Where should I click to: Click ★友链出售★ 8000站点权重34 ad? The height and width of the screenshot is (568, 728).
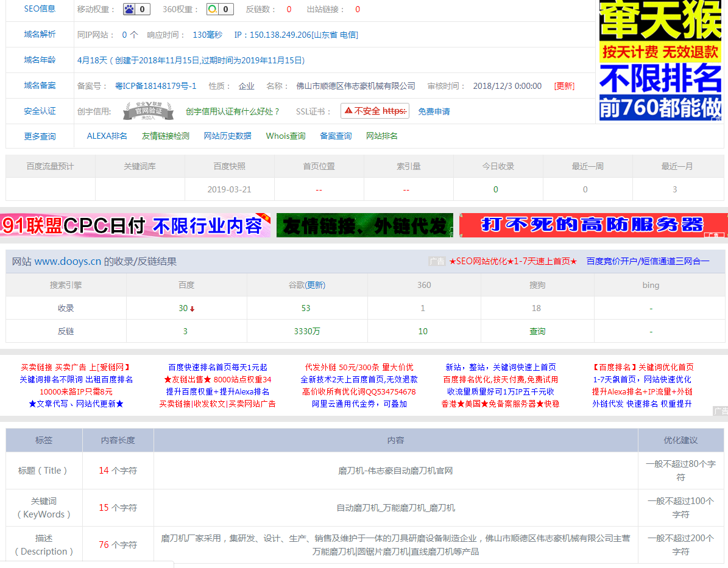click(x=217, y=380)
